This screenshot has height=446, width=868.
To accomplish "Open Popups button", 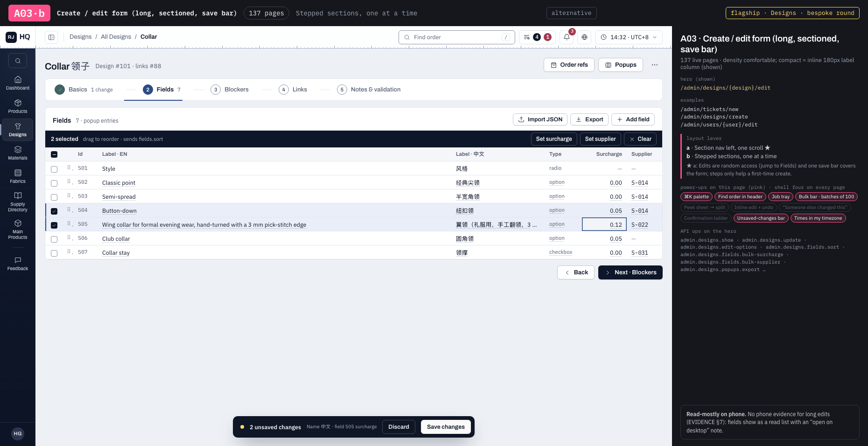I will [621, 65].
